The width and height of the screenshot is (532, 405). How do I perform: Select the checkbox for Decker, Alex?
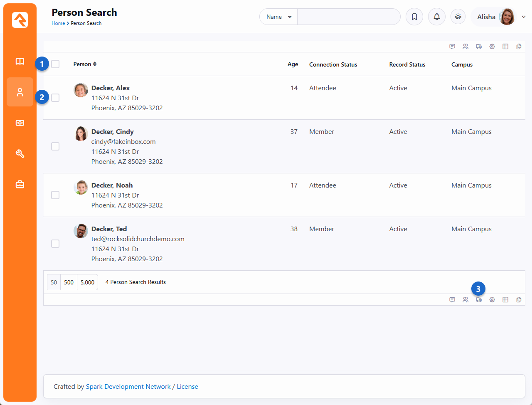pos(55,98)
